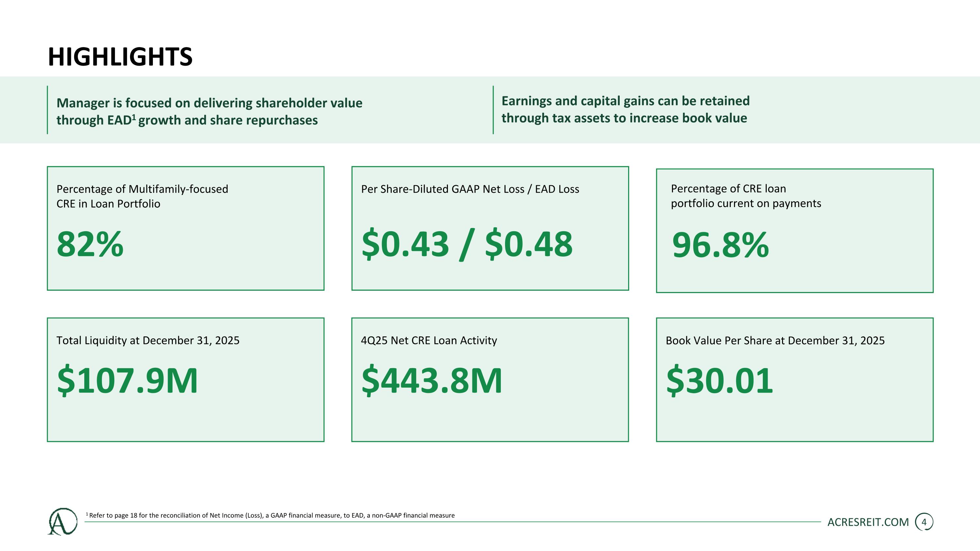The image size is (980, 551).
Task: Click the ACRES logo icon
Action: [63, 521]
